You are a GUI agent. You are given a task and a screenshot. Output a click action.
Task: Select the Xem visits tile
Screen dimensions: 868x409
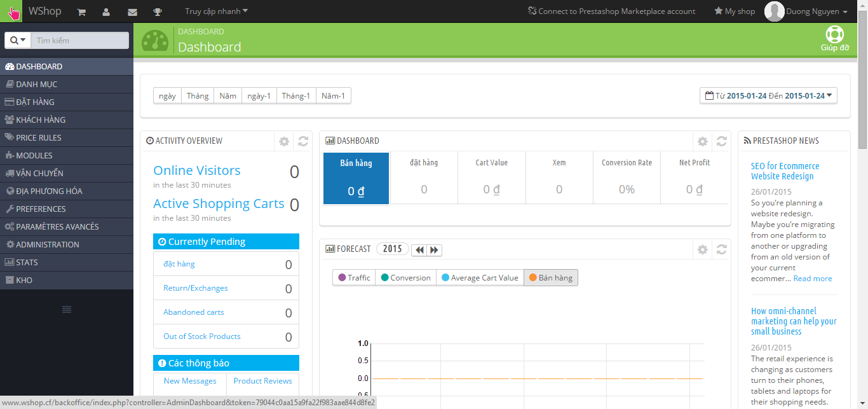pos(559,178)
